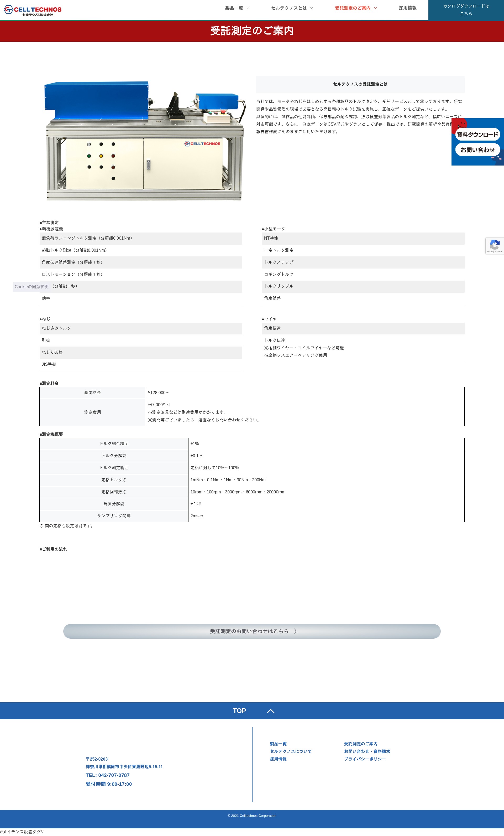The width and height of the screenshot is (504, 836).
Task: Open footer link 製品一覧
Action: pos(278,744)
